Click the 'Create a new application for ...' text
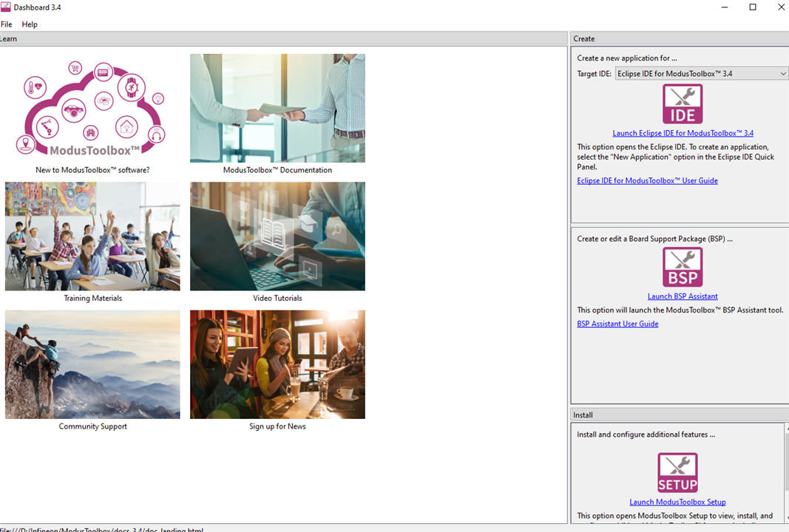Viewport: 789px width, 532px height. click(626, 58)
